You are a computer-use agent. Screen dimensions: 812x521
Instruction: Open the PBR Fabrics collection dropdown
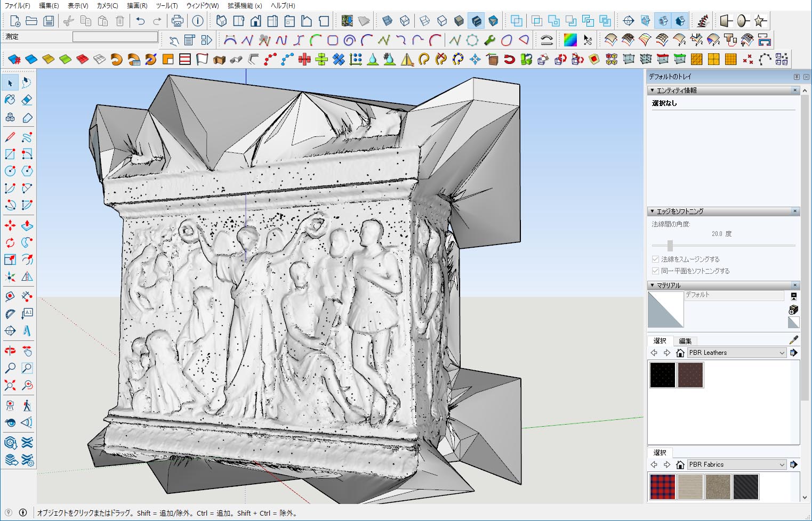click(x=736, y=465)
